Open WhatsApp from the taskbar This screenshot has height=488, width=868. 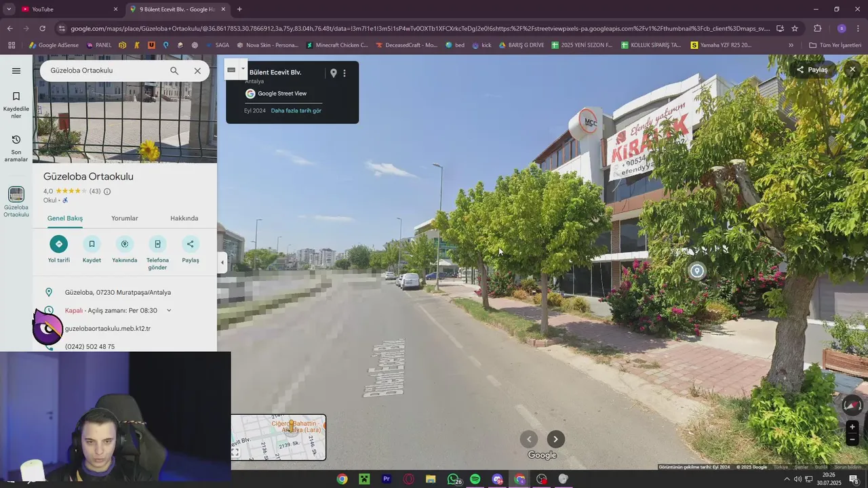pyautogui.click(x=454, y=479)
